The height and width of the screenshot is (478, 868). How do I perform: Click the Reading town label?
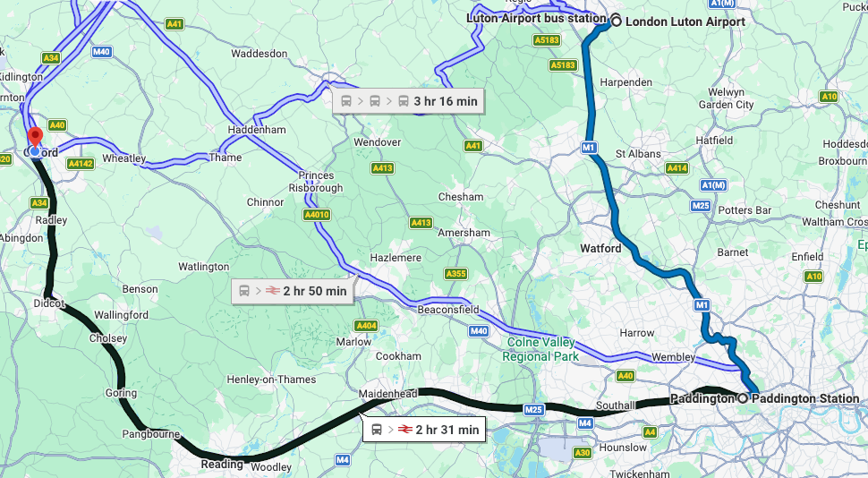tap(222, 465)
